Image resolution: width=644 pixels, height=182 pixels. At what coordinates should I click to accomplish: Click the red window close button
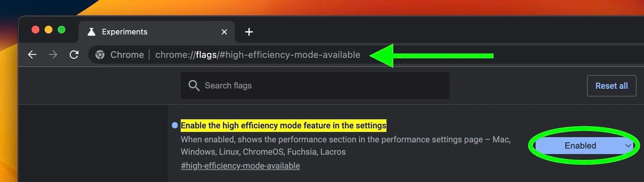click(36, 29)
